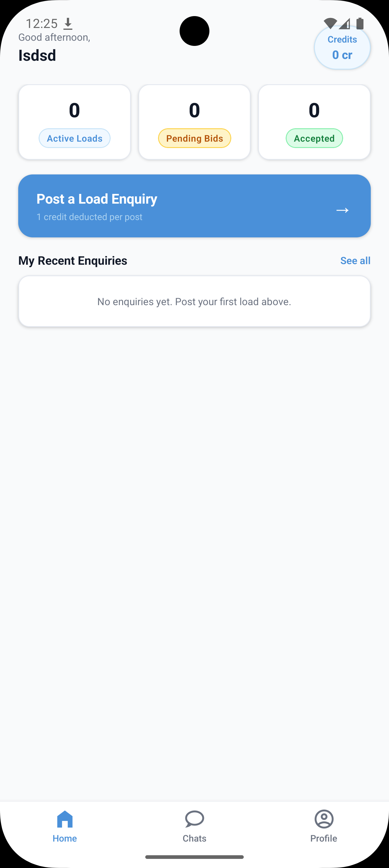Screen dimensions: 389x868
Task: Tap the battery icon in status bar
Action: pos(360,23)
